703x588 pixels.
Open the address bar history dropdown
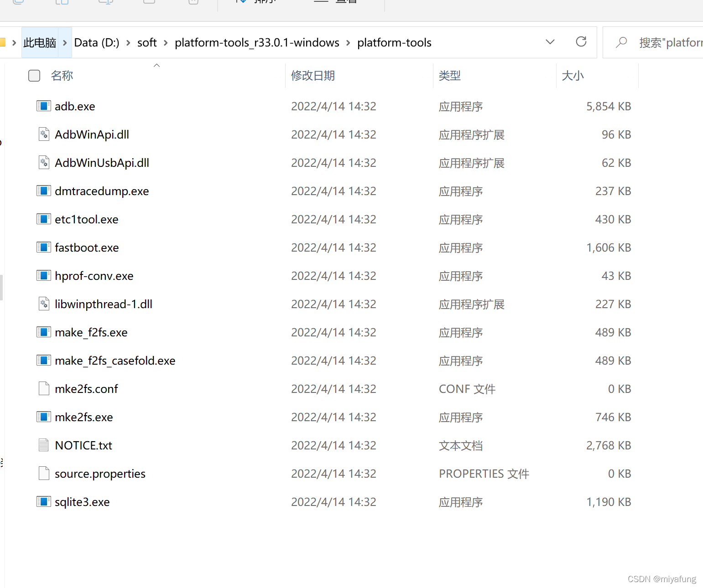(550, 42)
